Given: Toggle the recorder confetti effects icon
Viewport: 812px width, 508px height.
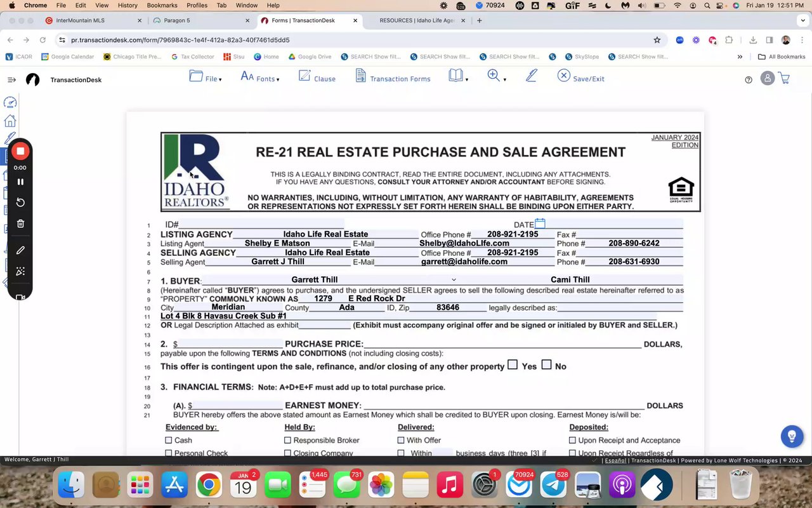Looking at the screenshot, I should pos(20,271).
